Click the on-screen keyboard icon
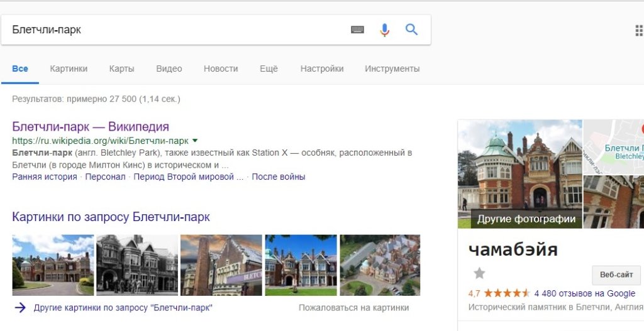Image resolution: width=644 pixels, height=331 pixels. point(357,30)
